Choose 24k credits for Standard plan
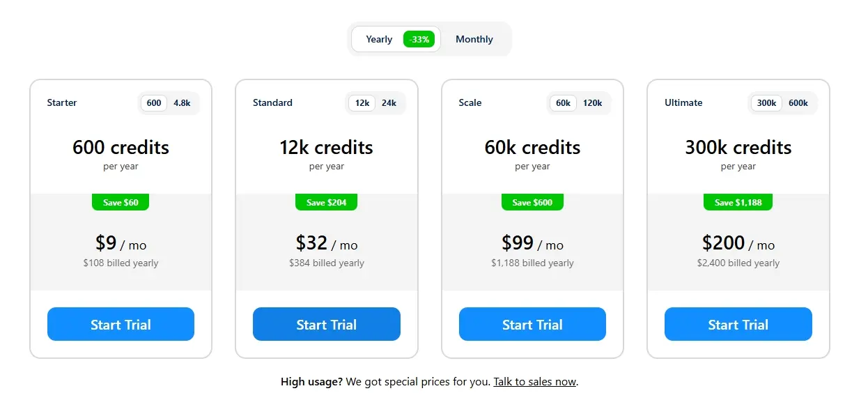 (389, 103)
